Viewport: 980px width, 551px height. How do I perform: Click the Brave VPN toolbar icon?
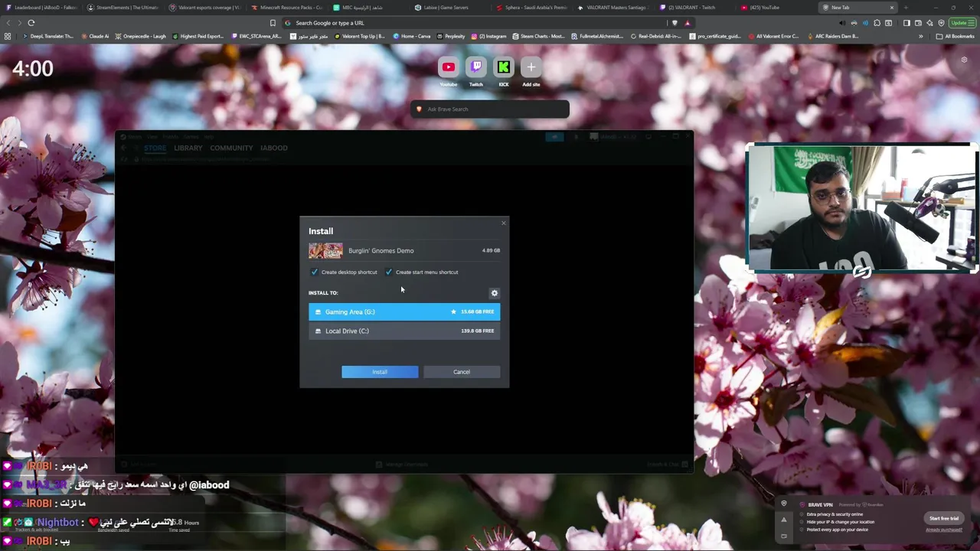[x=941, y=23]
